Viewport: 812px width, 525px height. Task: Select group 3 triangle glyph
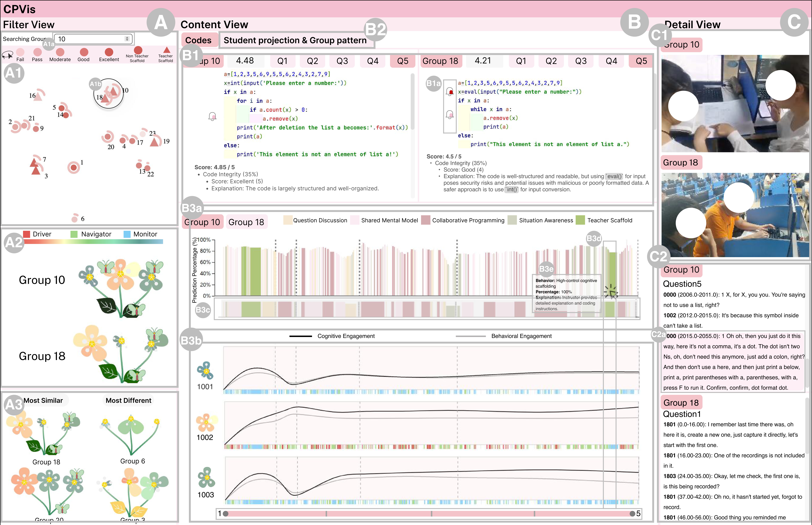[36, 170]
